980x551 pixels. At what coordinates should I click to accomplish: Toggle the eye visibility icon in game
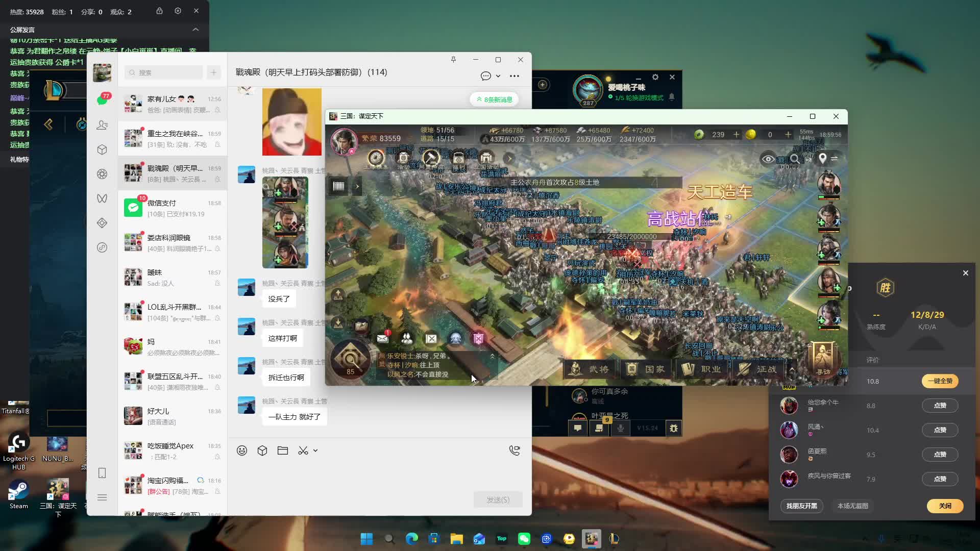click(768, 159)
